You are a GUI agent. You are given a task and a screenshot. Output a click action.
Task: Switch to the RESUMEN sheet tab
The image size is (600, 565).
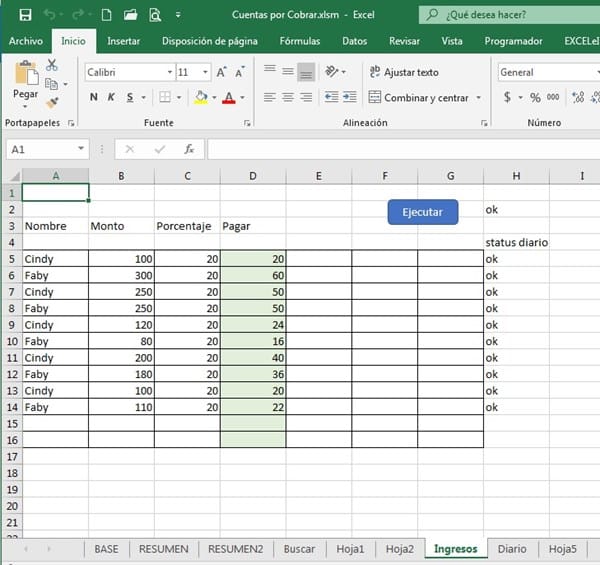[x=163, y=549]
